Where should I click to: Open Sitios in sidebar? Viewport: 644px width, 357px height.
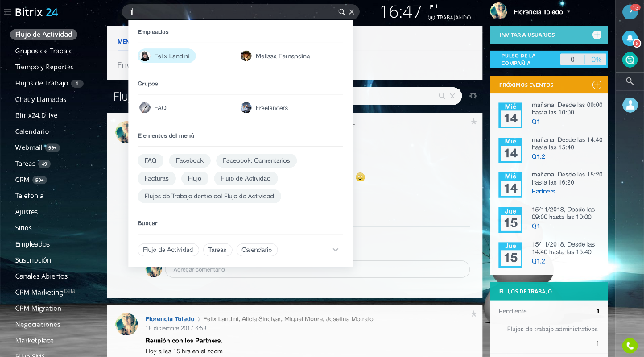23,228
